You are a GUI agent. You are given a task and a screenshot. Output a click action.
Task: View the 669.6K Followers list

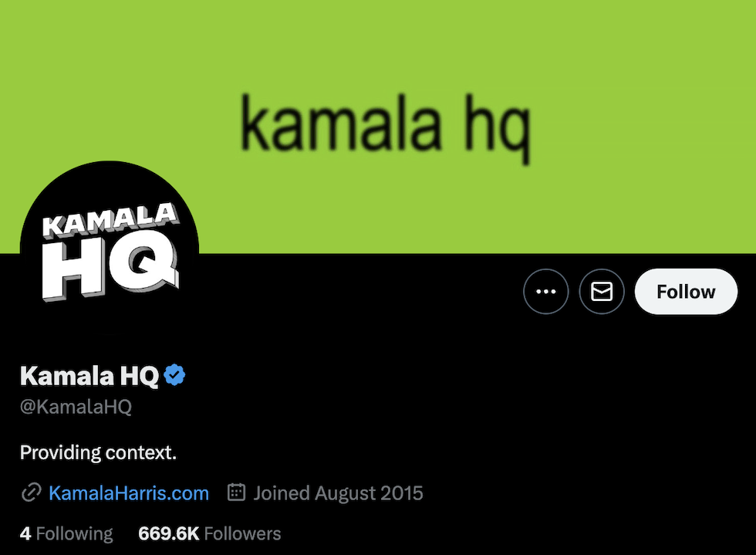[209, 533]
